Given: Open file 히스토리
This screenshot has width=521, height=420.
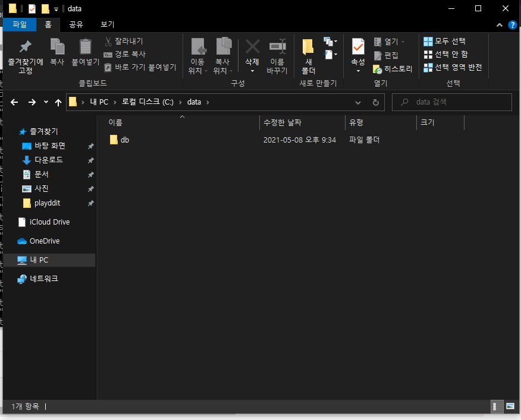Looking at the screenshot, I should (393, 69).
